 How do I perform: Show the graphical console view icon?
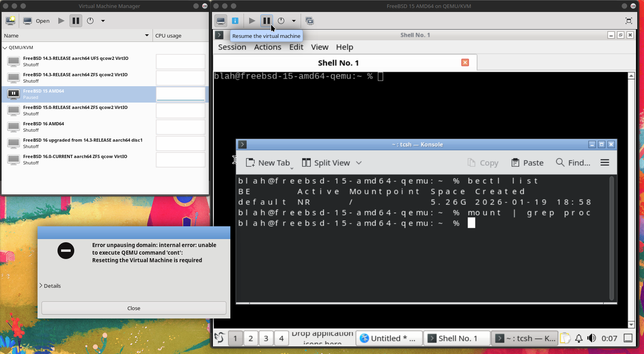(221, 21)
